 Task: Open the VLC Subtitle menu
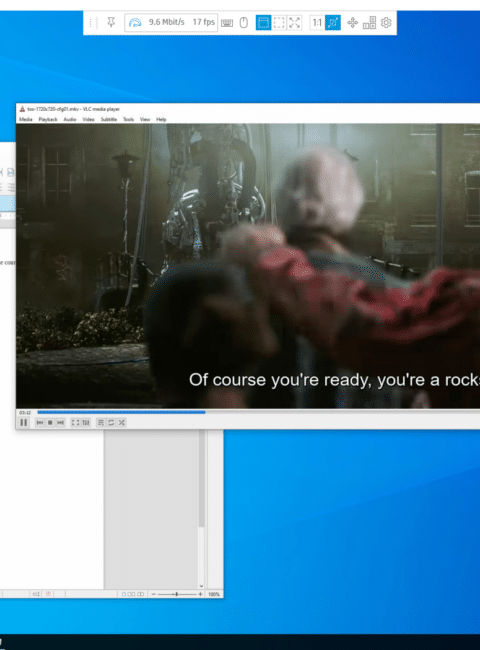click(109, 119)
